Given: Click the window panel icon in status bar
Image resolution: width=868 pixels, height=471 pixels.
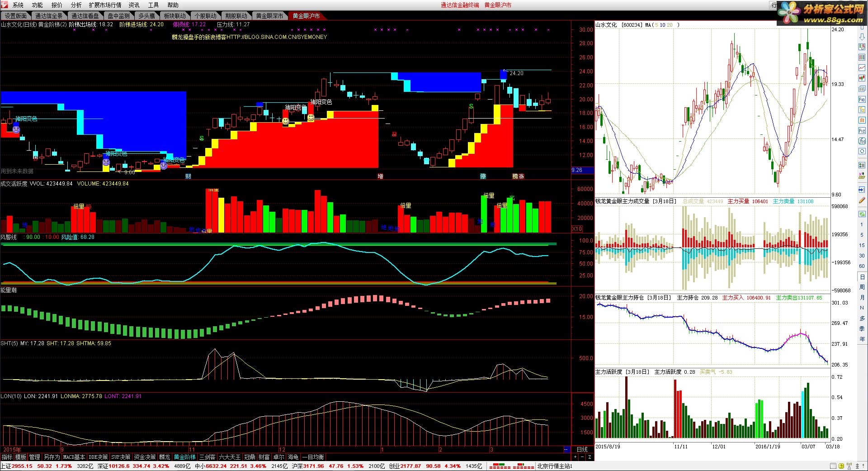Looking at the screenshot, I should (833, 466).
